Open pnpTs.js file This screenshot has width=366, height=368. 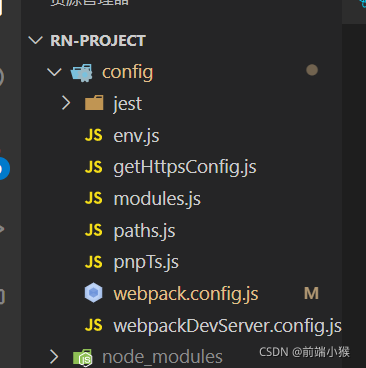coord(146,263)
